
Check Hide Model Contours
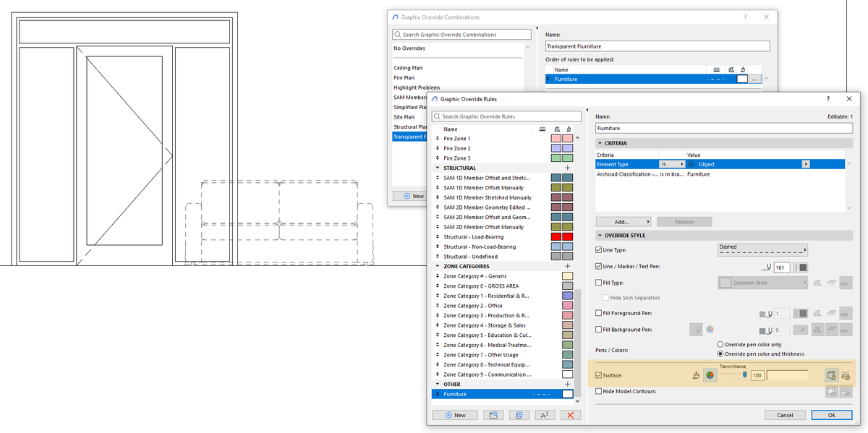click(x=597, y=391)
